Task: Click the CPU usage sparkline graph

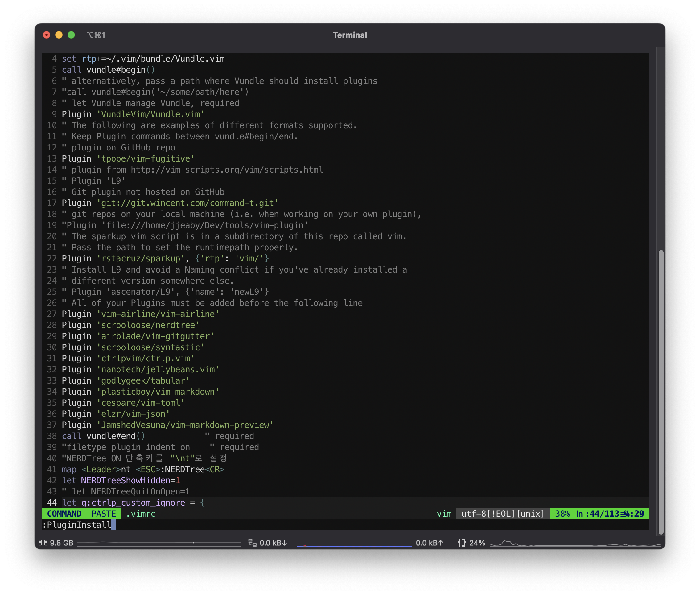Action: [x=575, y=544]
